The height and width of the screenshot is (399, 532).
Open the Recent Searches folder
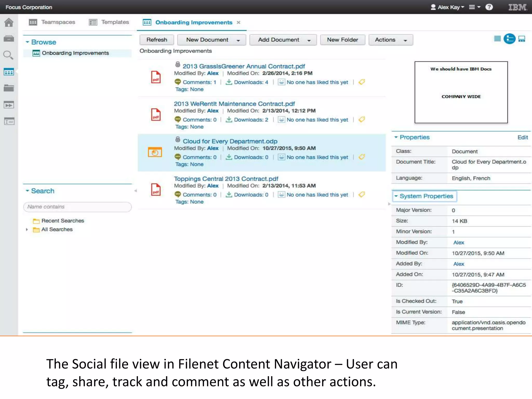pos(59,221)
